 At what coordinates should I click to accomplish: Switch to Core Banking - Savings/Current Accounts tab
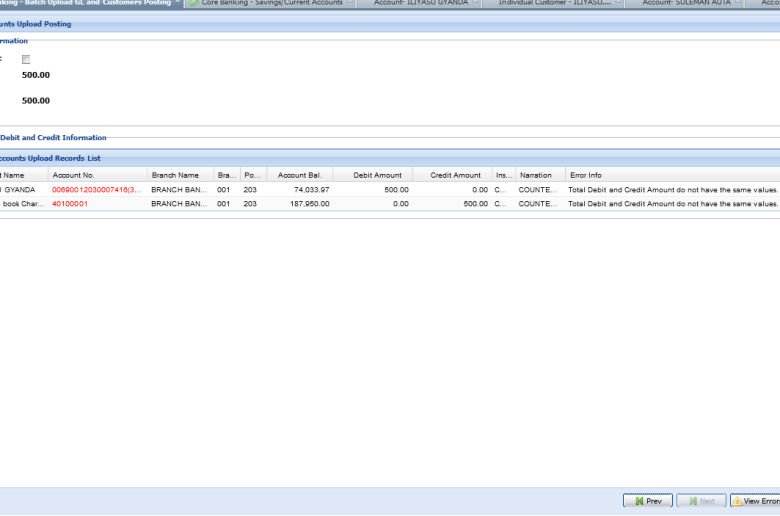pos(271,3)
